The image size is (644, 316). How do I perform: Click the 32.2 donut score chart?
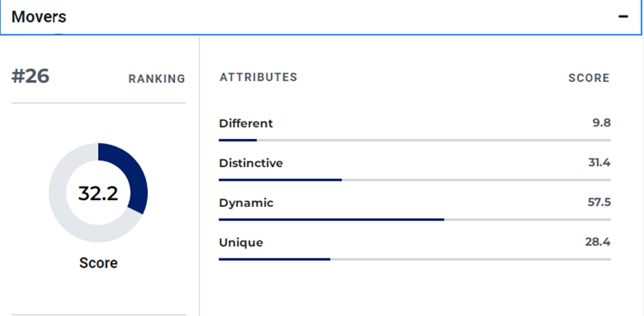[x=98, y=193]
